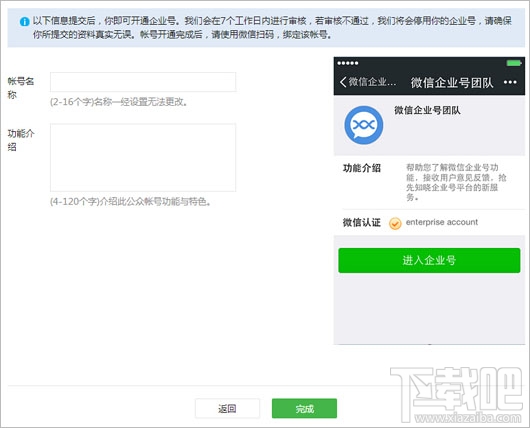The height and width of the screenshot is (428, 530).
Task: Click the green 完成 button
Action: pyautogui.click(x=304, y=409)
